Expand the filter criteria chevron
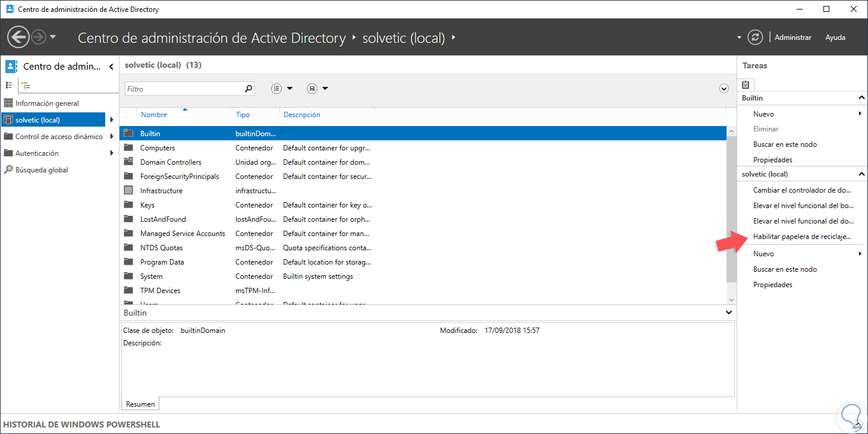This screenshot has height=434, width=868. [x=724, y=89]
